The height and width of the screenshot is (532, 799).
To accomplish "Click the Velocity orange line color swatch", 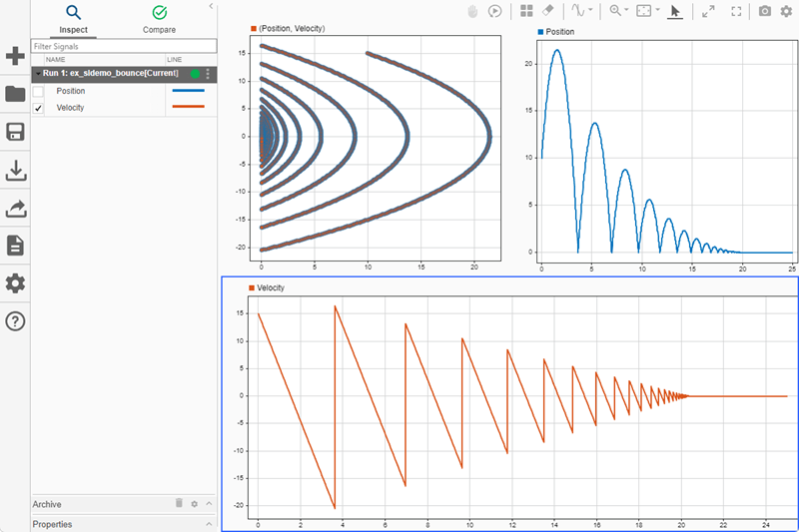I will 188,108.
